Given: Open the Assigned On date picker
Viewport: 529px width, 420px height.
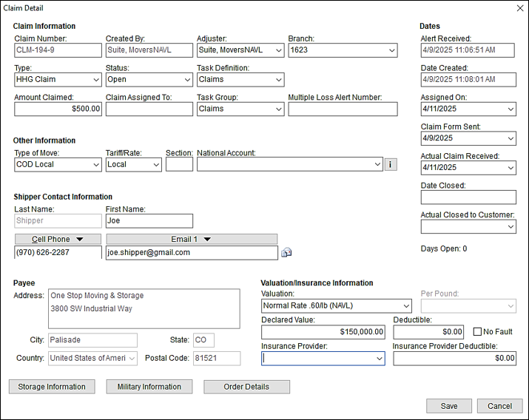Looking at the screenshot, I should pyautogui.click(x=510, y=109).
